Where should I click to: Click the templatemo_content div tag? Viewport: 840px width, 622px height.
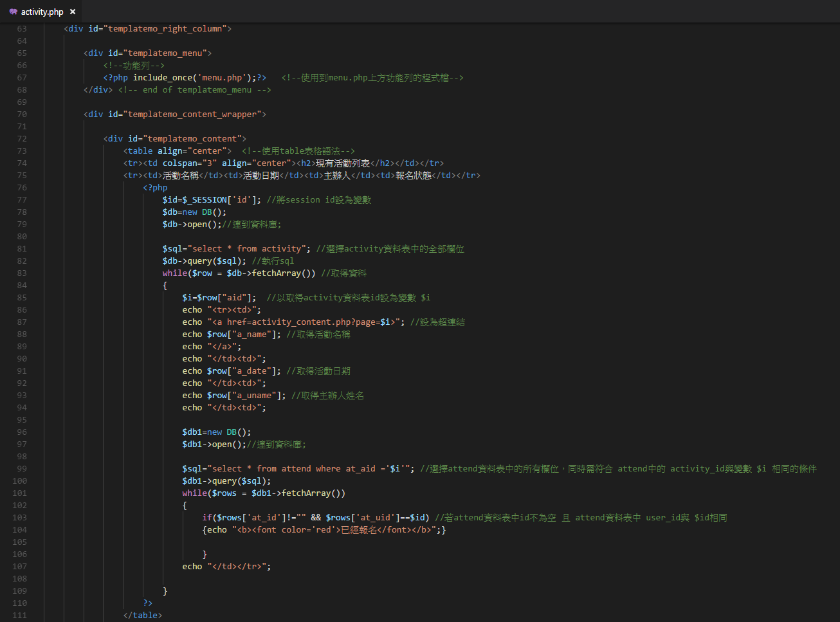pos(174,139)
